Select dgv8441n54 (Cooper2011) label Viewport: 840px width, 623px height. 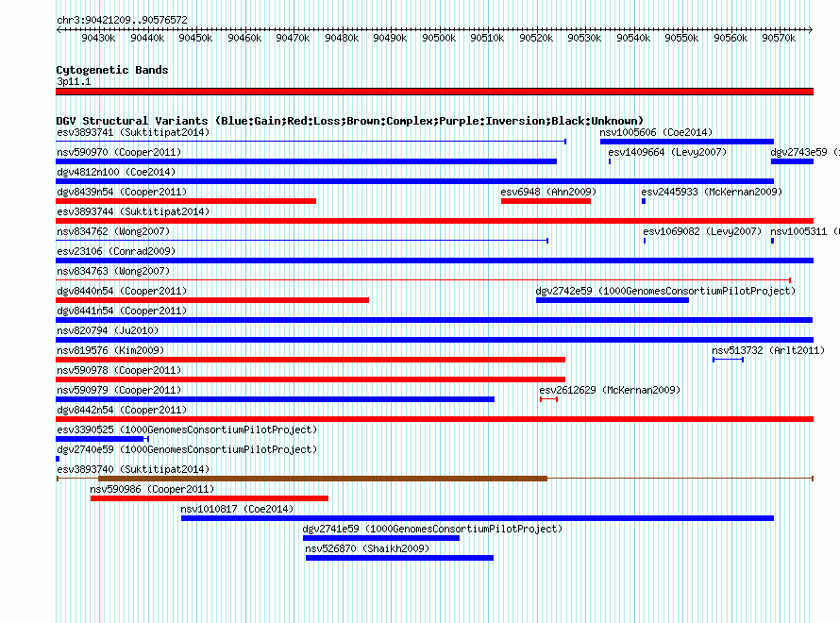click(x=122, y=311)
